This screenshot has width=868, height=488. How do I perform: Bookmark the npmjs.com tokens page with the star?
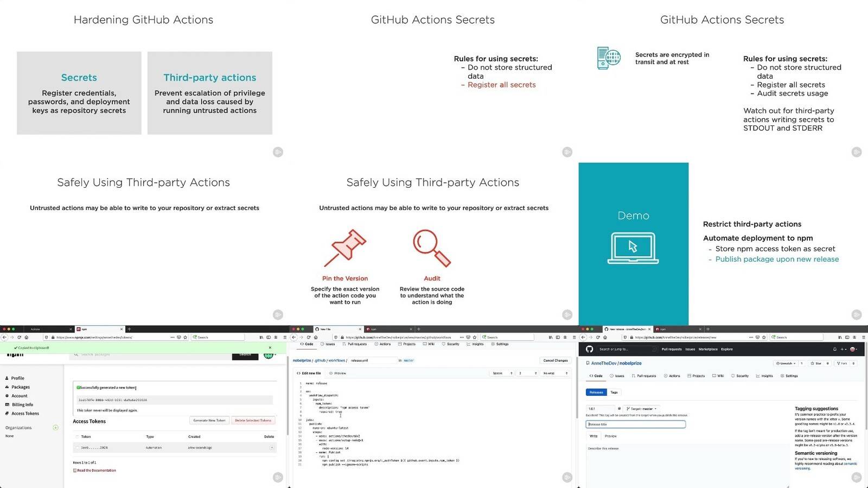pos(186,337)
